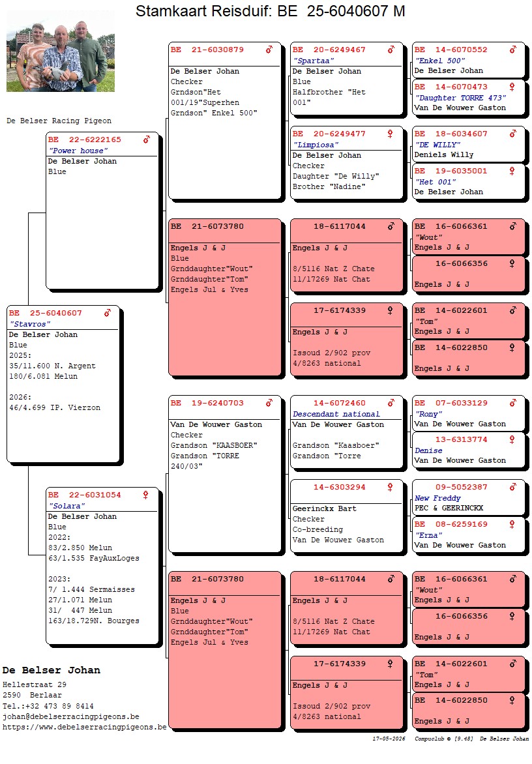532x764 pixels.
Task: Select the female symbol next to ring 20-6249477
Action: tap(391, 134)
